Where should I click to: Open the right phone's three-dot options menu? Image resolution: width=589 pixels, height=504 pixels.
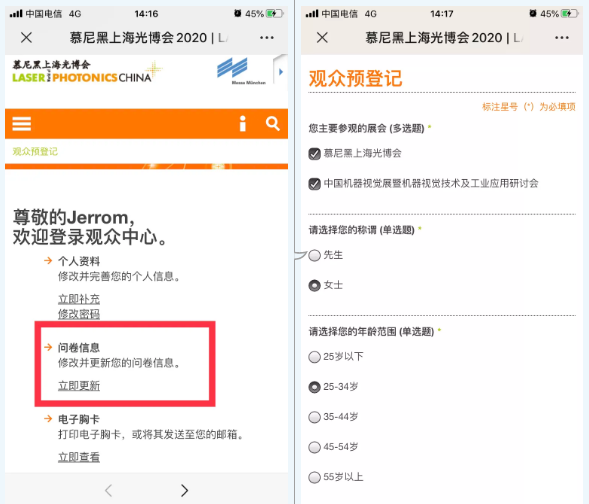coord(562,38)
